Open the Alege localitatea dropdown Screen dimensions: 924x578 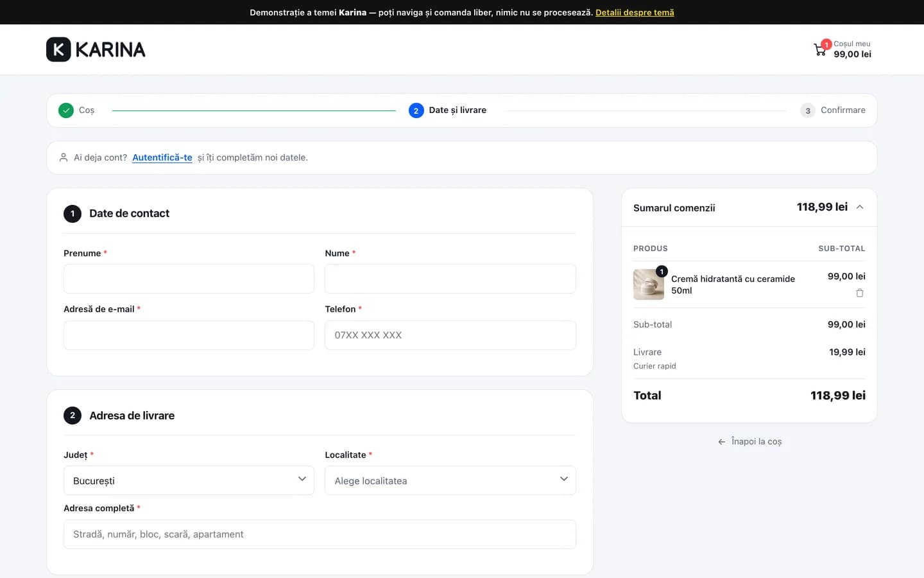pos(450,480)
